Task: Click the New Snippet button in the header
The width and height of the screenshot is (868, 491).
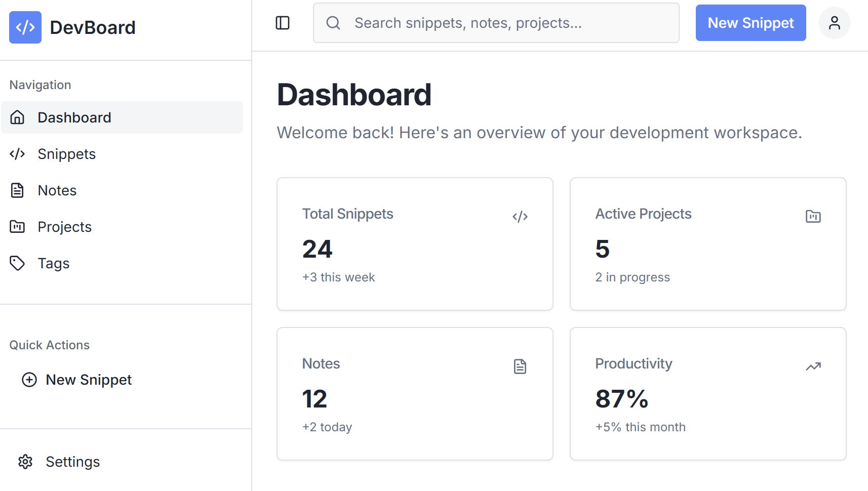Action: pos(751,23)
